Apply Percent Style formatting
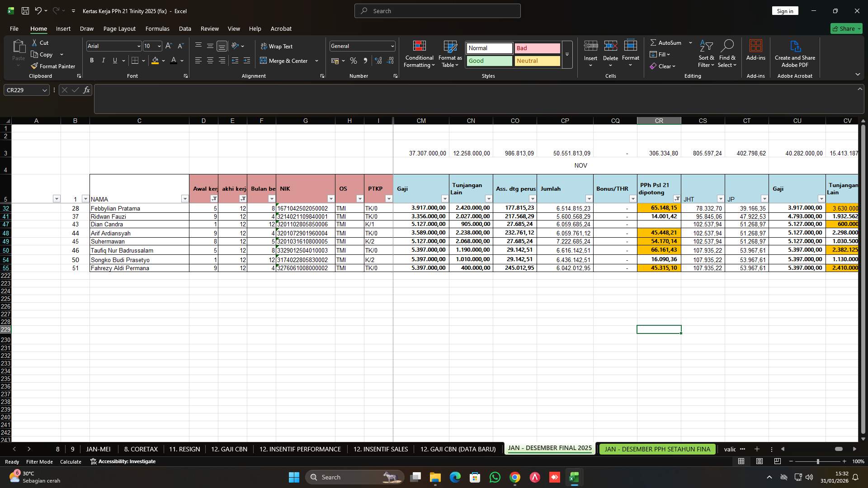Screen dimensions: 868x488 354,61
